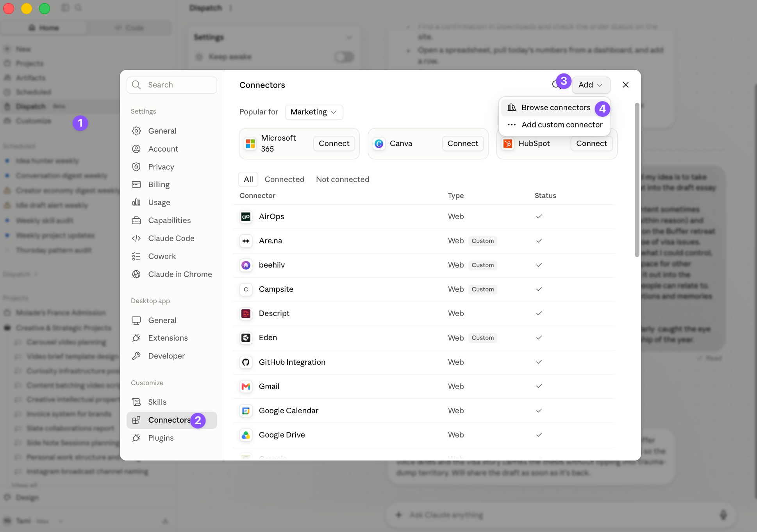
Task: Click the Campsite connector icon
Action: tap(246, 289)
